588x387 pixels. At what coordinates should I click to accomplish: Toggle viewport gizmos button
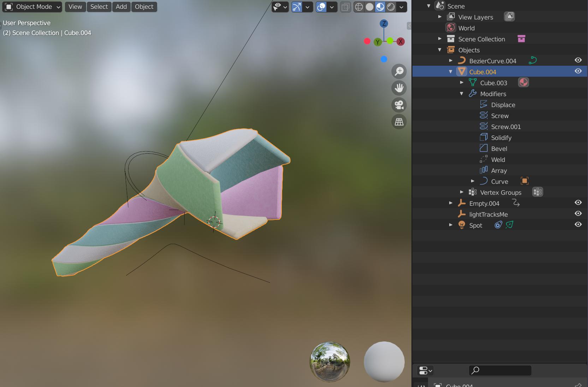point(297,7)
